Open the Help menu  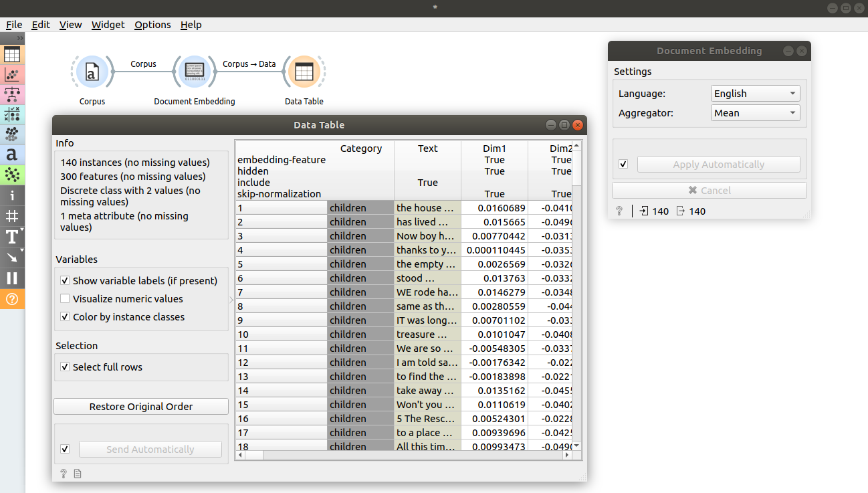[x=191, y=25]
